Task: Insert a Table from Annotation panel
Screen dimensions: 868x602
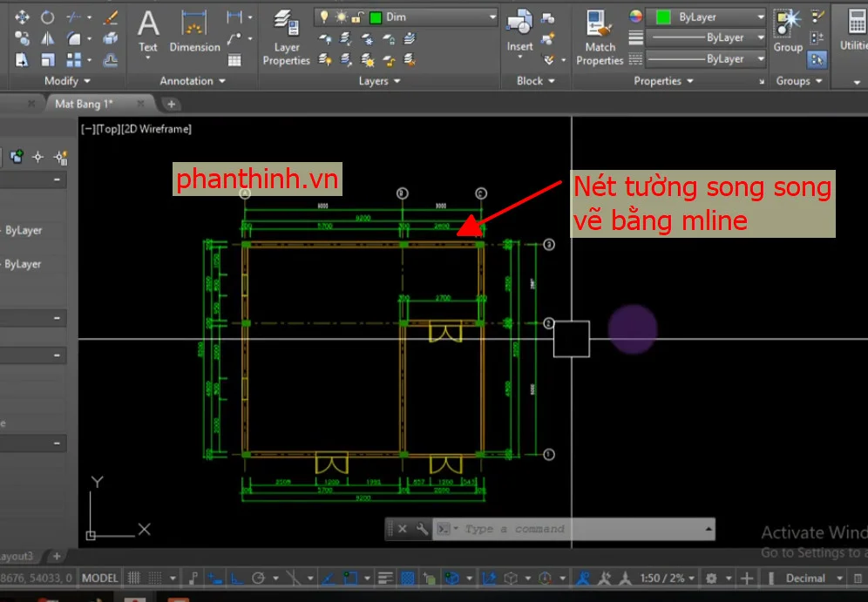Action: click(x=234, y=60)
